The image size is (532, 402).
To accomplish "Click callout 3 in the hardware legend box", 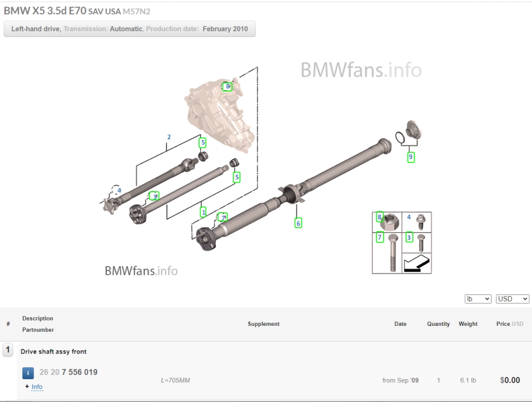I will 409,237.
